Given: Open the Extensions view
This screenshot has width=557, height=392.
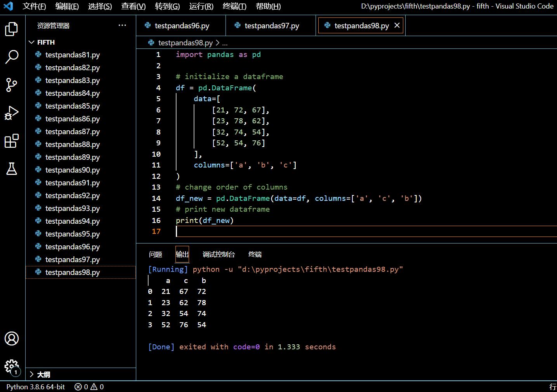Looking at the screenshot, I should 12,141.
